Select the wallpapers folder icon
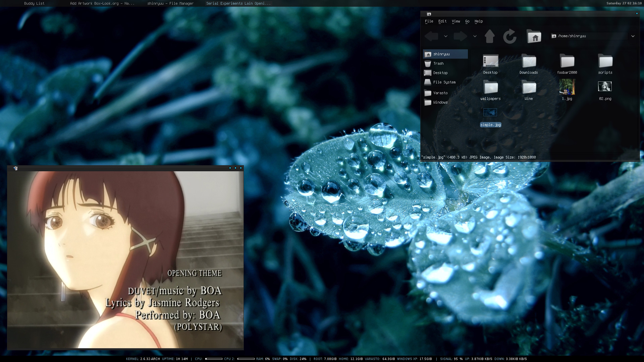The width and height of the screenshot is (644, 362). [x=490, y=87]
